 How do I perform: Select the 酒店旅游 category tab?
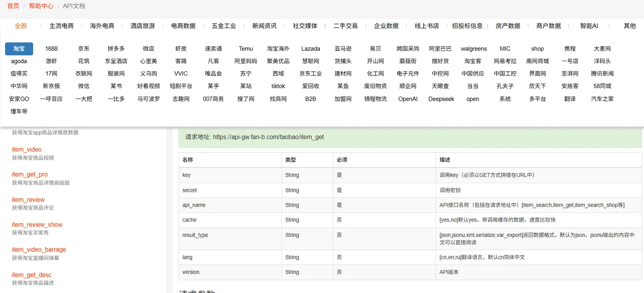click(143, 26)
